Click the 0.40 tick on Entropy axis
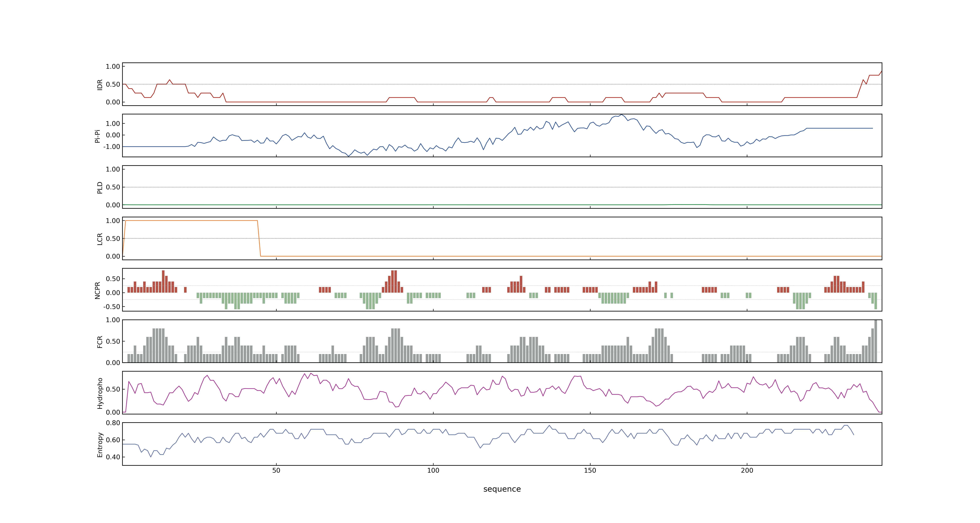The height and width of the screenshot is (523, 980). pyautogui.click(x=113, y=457)
